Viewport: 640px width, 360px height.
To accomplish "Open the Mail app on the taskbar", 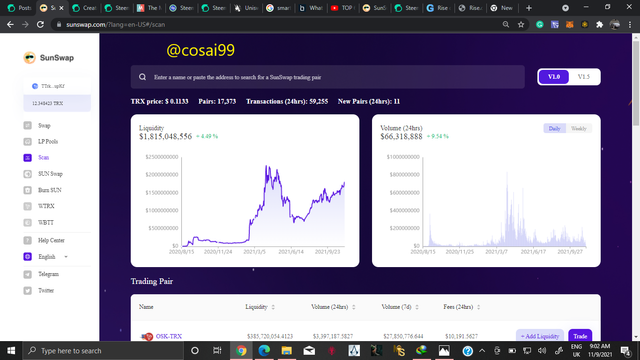I will (x=309, y=351).
